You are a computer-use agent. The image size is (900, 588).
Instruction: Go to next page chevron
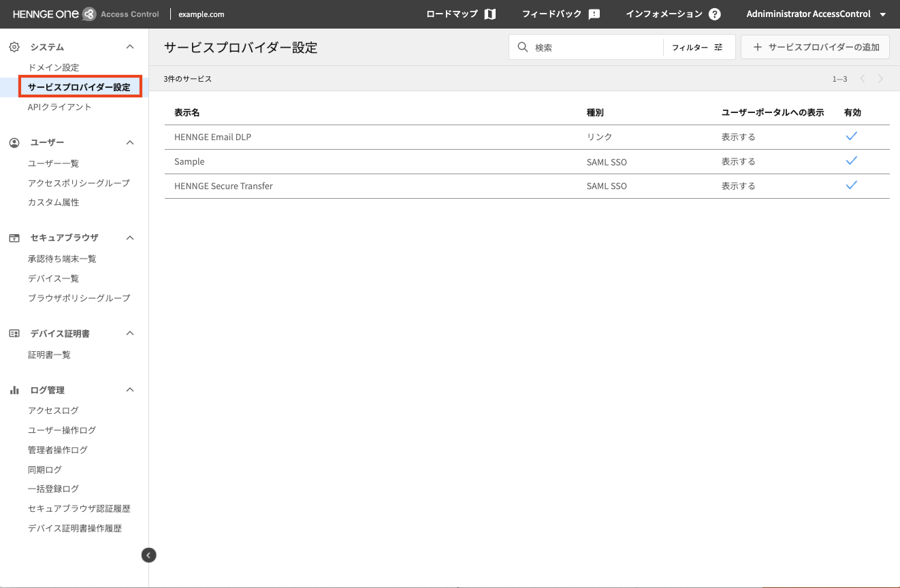coord(880,79)
